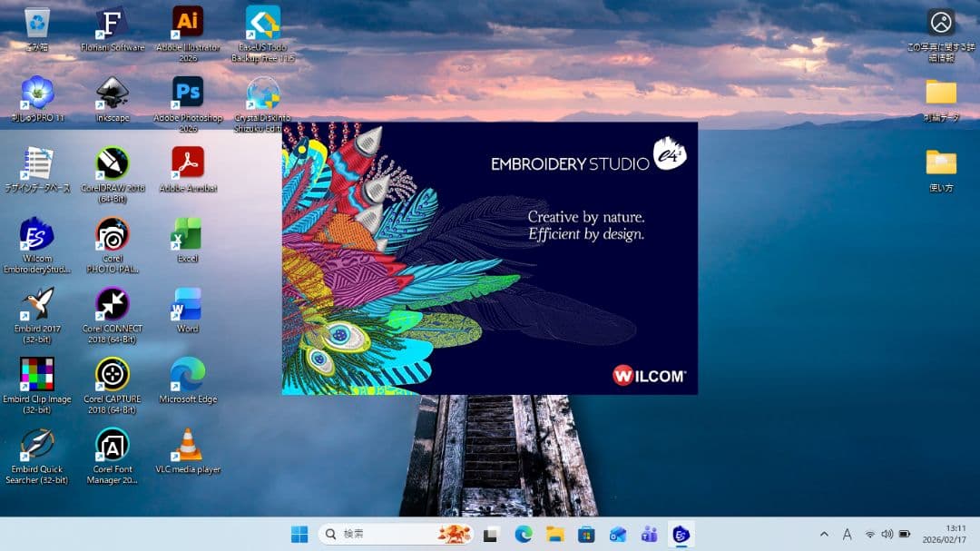The height and width of the screenshot is (551, 980).
Task: Open Corel CONNECT 2018 shortcut
Action: pos(113,315)
